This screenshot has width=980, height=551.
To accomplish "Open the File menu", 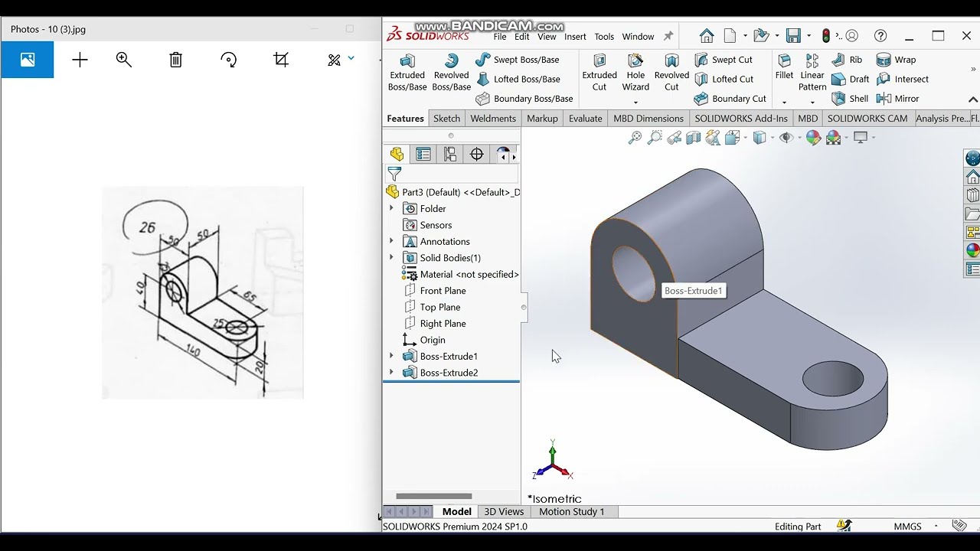I will coord(500,37).
